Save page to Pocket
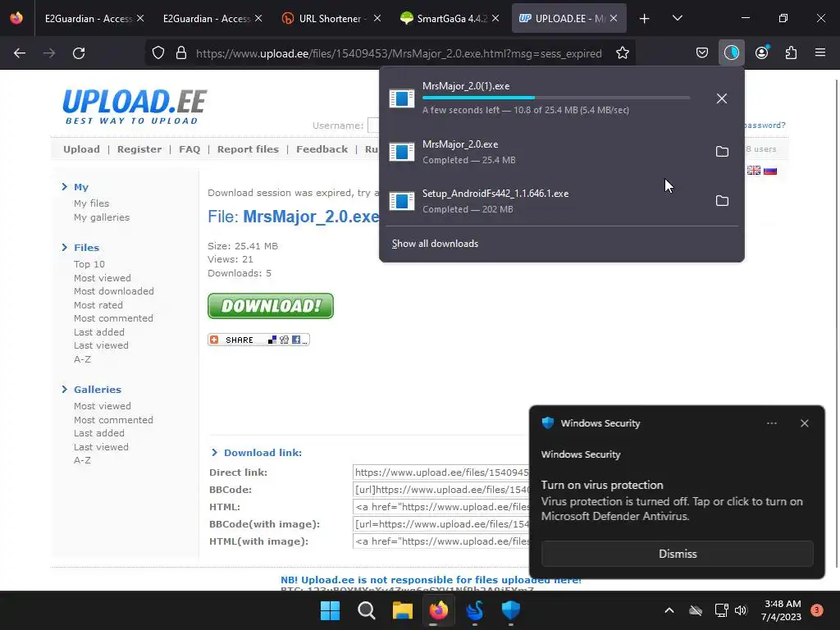Viewport: 840px width, 630px height. pyautogui.click(x=702, y=53)
